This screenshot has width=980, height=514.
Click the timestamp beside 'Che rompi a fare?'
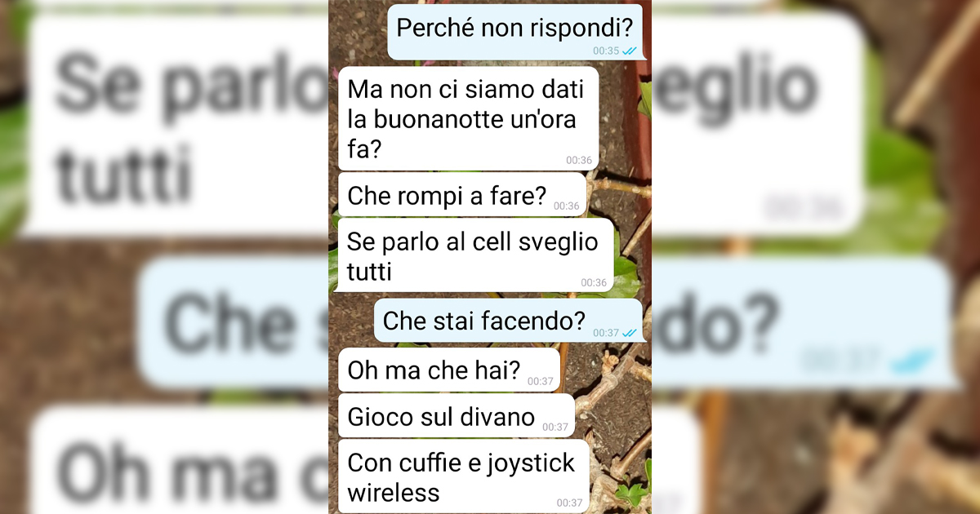pyautogui.click(x=567, y=206)
